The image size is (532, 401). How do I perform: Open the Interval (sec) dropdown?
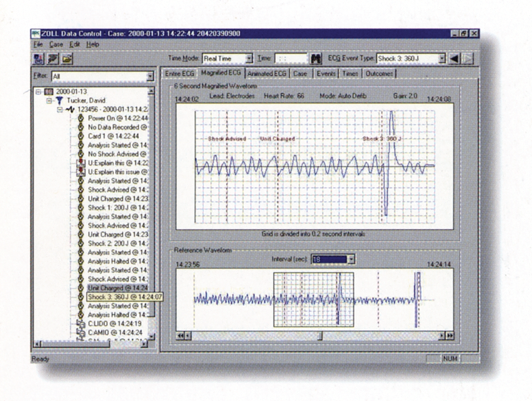(x=352, y=259)
